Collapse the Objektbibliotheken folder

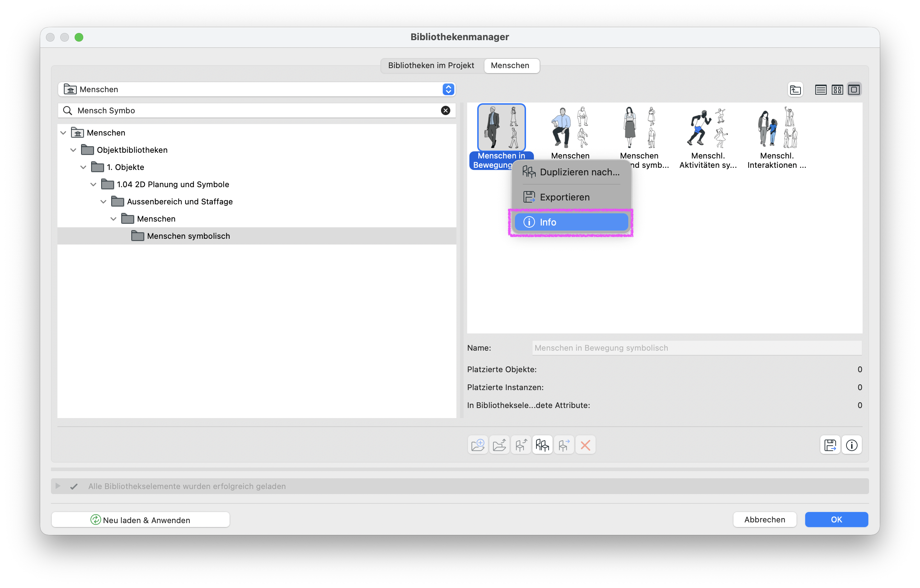(73, 150)
